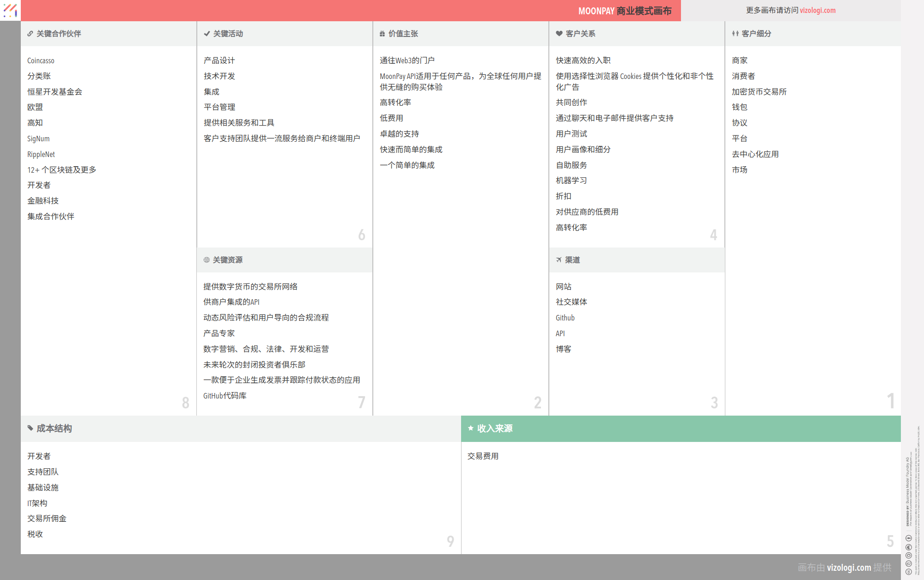The width and height of the screenshot is (924, 580).
Task: Click the Vizologi logo icon top-left
Action: [10, 10]
